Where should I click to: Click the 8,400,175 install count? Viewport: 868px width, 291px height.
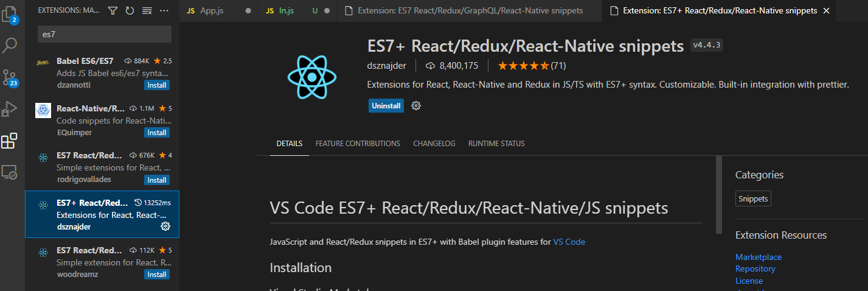[x=452, y=65]
